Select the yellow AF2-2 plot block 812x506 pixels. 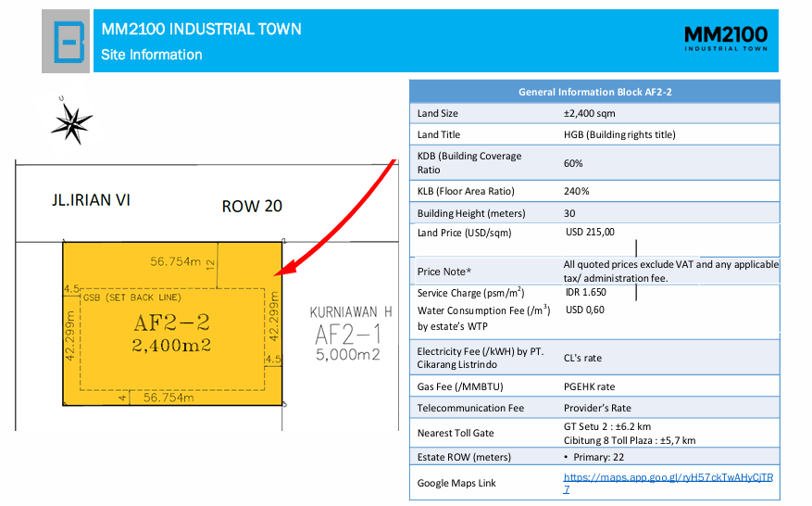(172, 323)
